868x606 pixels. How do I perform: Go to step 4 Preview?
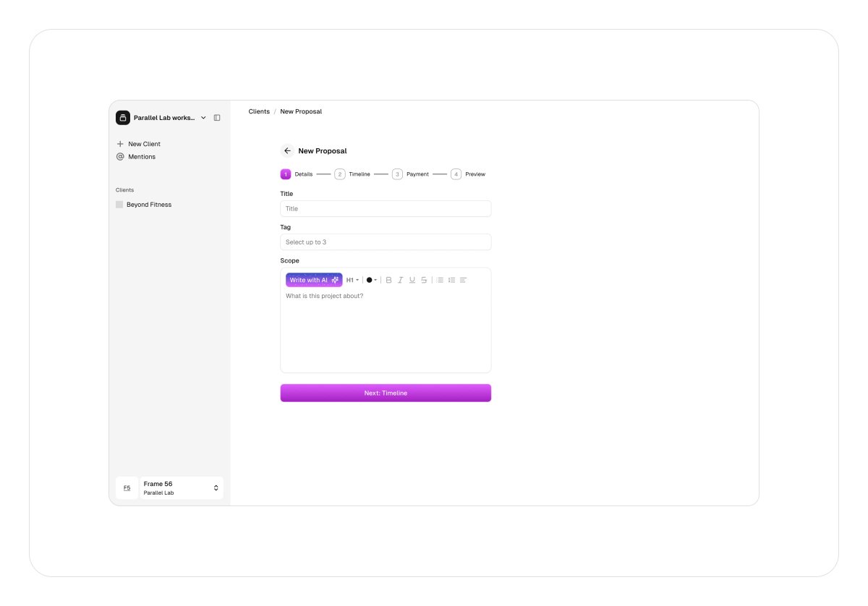(468, 174)
